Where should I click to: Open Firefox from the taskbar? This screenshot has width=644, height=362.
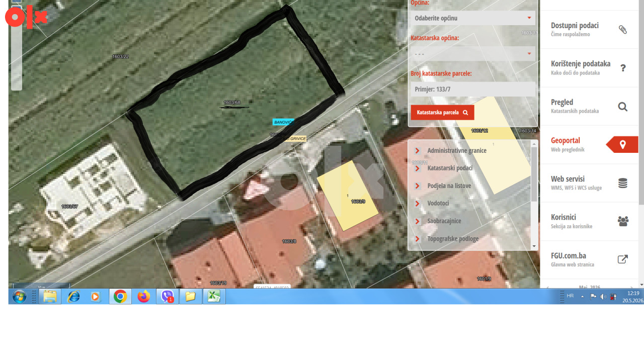click(144, 297)
